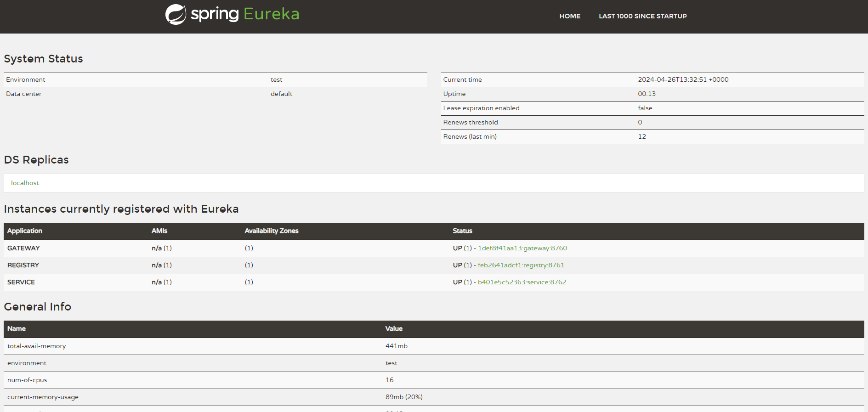Select the total-avail-memory row name

37,346
